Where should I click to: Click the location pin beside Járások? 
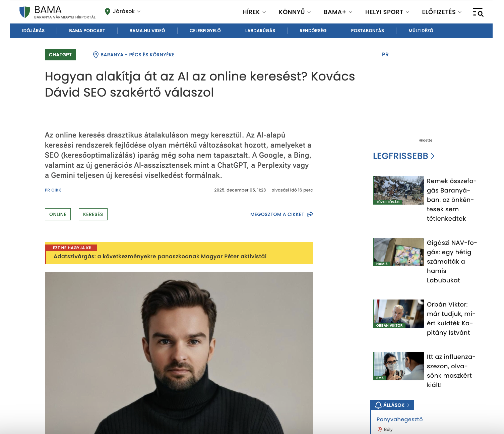108,11
